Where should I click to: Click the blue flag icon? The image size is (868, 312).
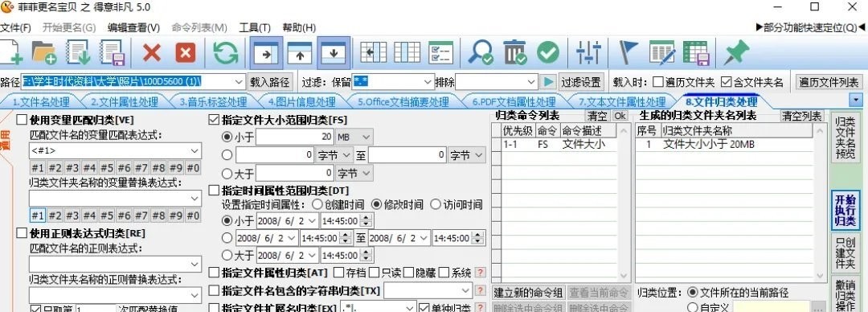(x=628, y=53)
